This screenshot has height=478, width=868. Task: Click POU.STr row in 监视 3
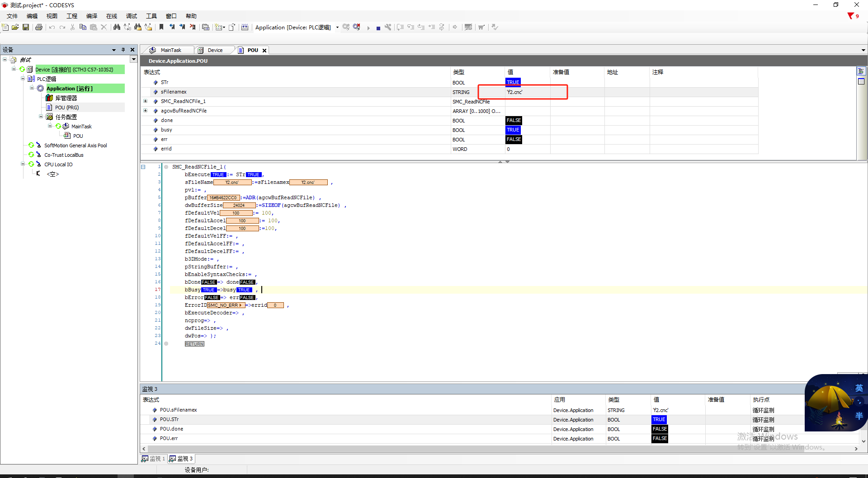[472, 420]
